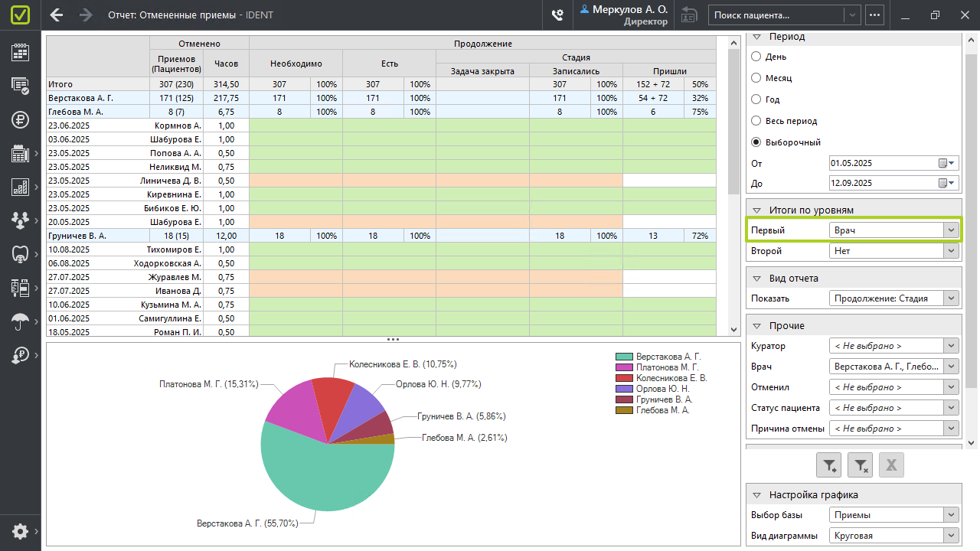Click the umbrella insurance icon in the sidebar

[x=20, y=321]
